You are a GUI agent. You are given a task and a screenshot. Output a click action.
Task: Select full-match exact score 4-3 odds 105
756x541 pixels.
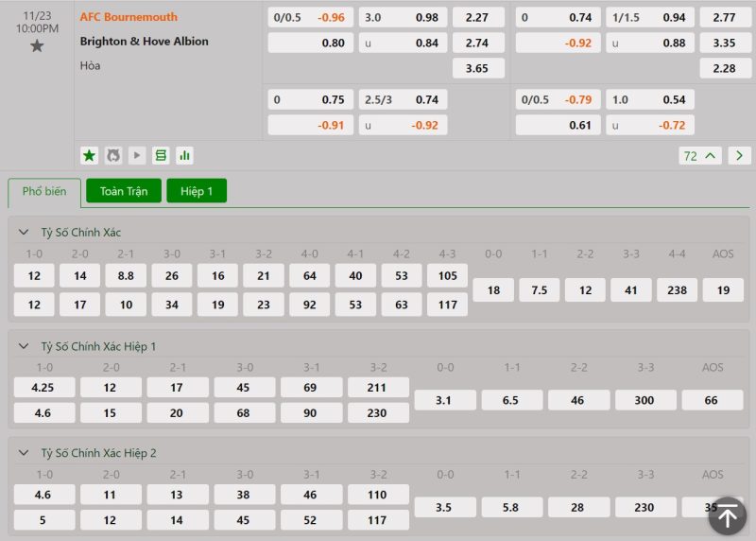(447, 275)
